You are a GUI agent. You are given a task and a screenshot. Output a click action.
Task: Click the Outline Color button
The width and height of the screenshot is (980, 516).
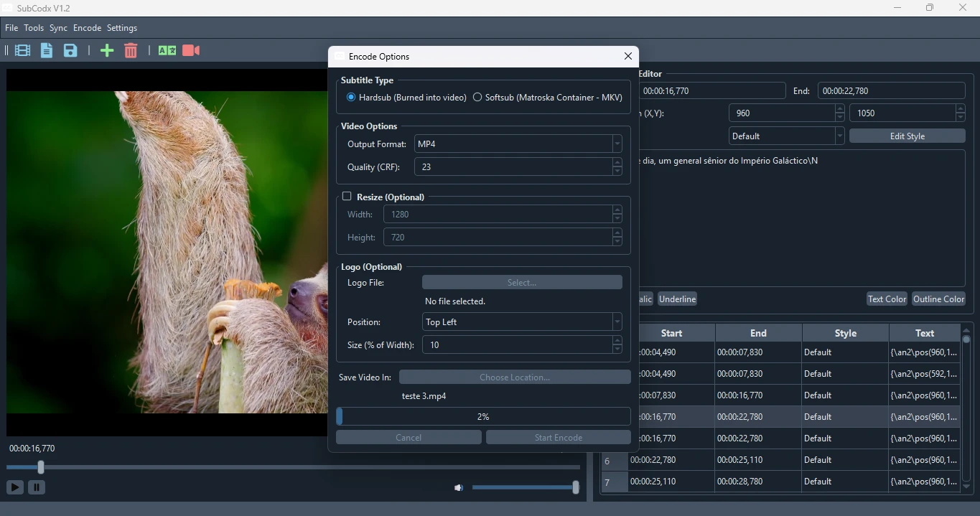(938, 299)
